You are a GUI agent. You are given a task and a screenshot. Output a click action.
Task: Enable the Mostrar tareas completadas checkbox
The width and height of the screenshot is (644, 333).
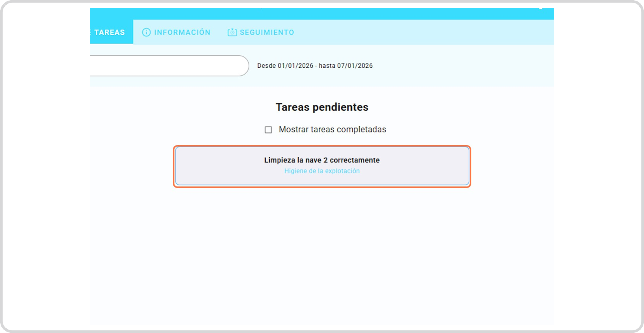pyautogui.click(x=268, y=130)
